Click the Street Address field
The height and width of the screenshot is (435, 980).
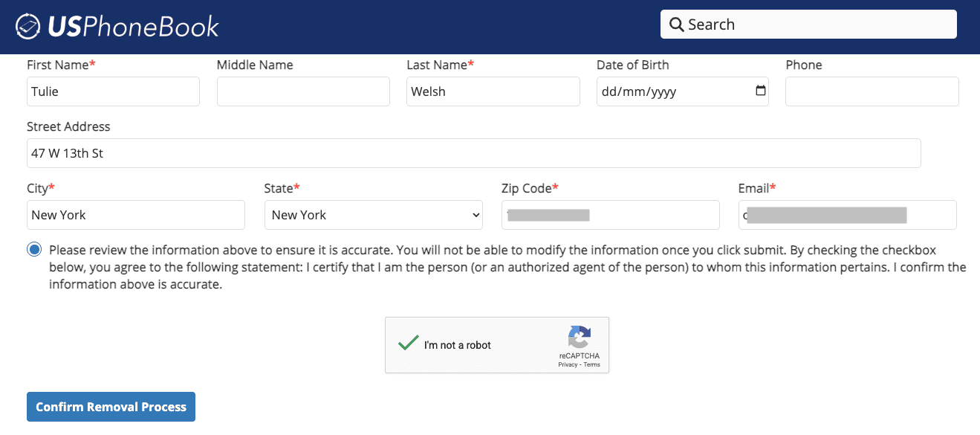[473, 153]
